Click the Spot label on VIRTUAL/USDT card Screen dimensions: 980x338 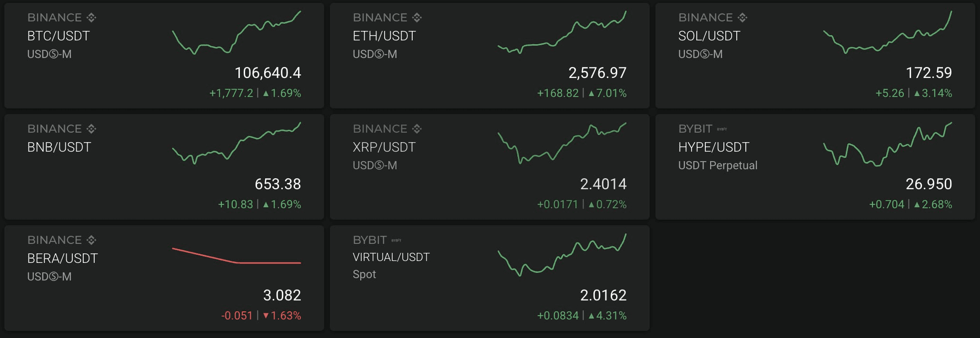tap(364, 274)
